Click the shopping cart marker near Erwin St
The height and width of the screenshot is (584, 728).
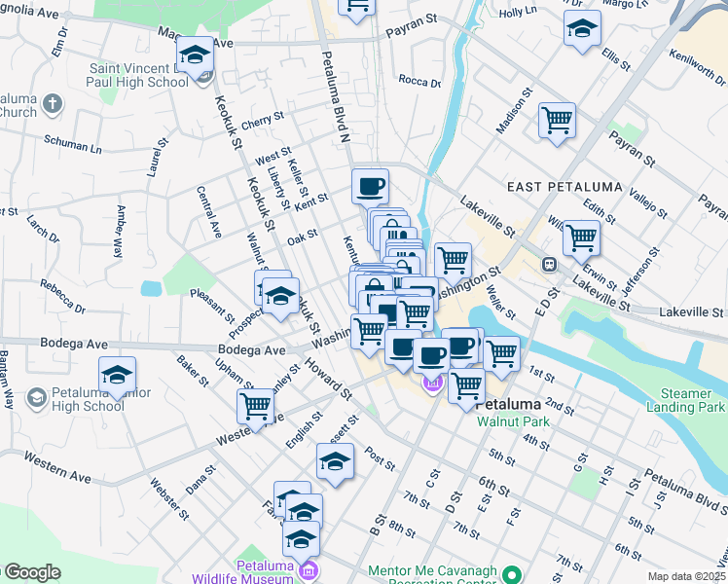581,237
